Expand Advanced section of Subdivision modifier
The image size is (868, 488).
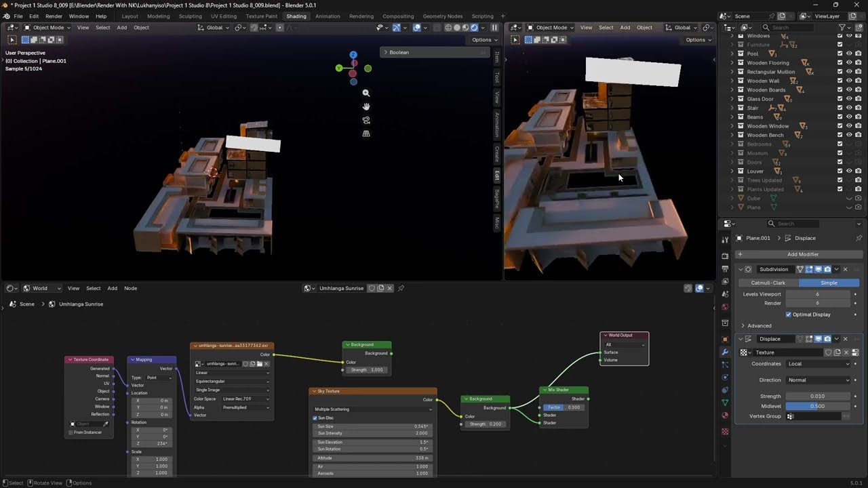coord(756,326)
